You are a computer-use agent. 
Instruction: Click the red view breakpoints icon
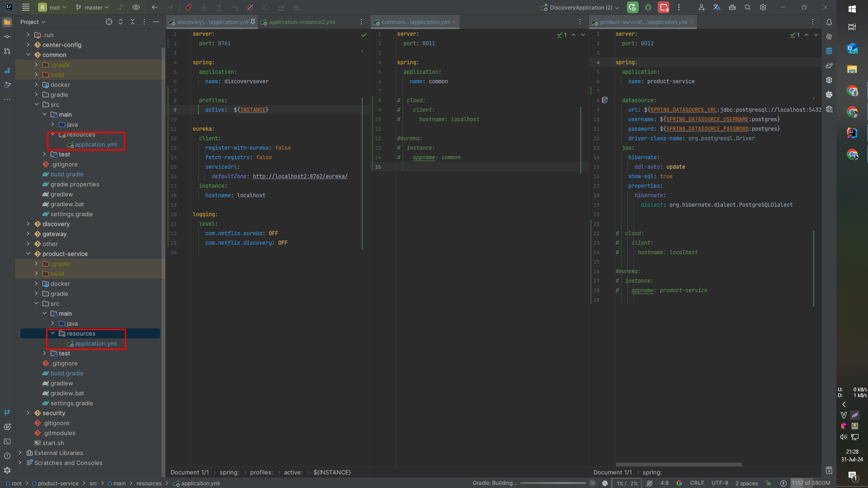(x=189, y=7)
